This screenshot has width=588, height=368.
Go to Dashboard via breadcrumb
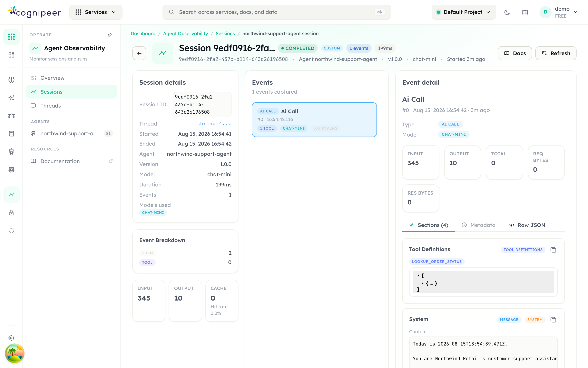(143, 34)
